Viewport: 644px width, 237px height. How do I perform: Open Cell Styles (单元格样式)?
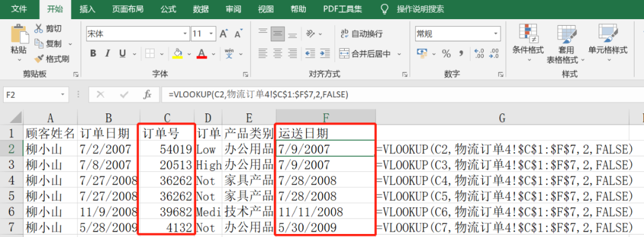pyautogui.click(x=608, y=43)
